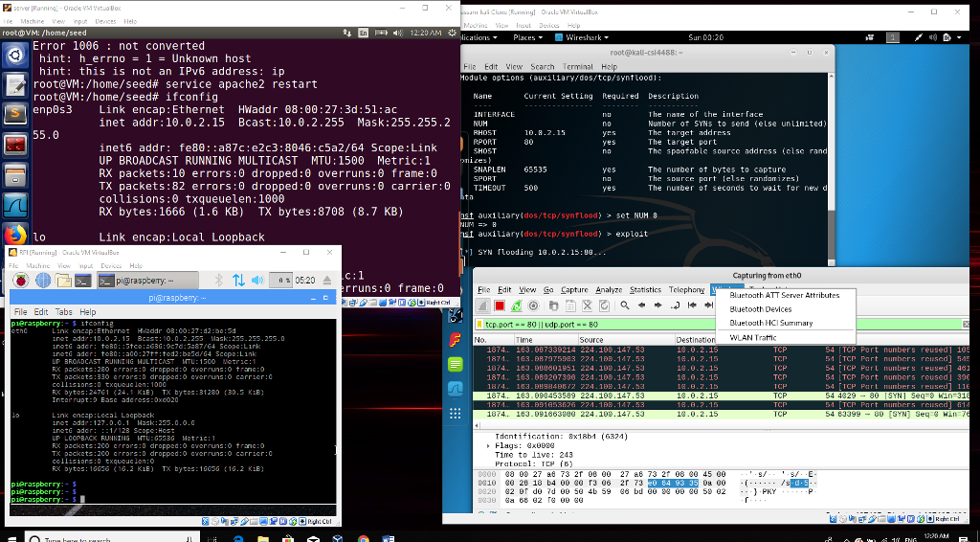Jump to first packet in Wireshark toolbar
Viewport: 980px width, 542px height.
tap(692, 305)
